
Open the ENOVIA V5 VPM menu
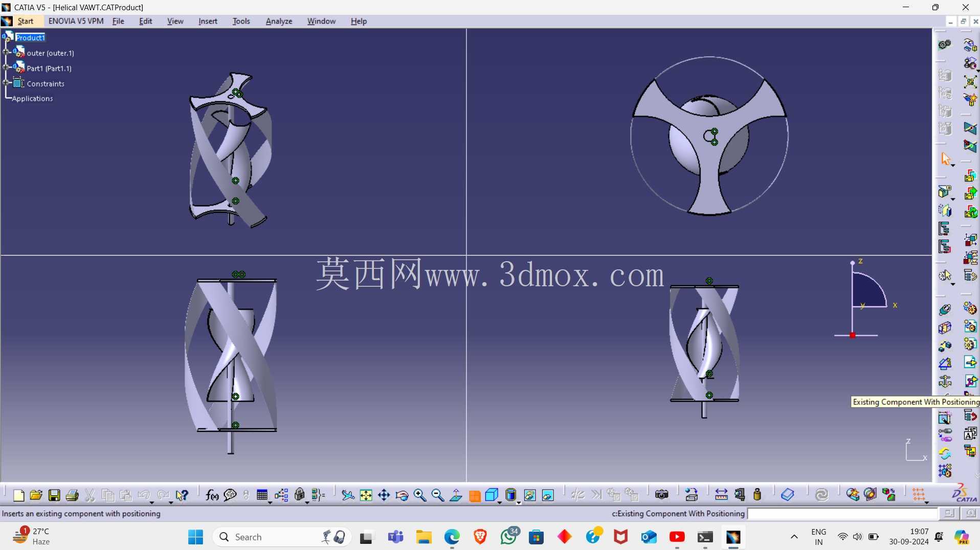point(76,21)
